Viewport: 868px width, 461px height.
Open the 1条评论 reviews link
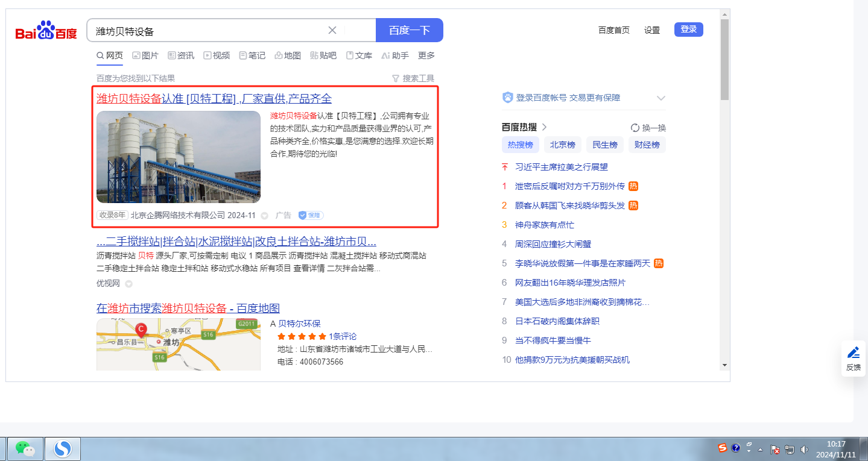(x=343, y=336)
